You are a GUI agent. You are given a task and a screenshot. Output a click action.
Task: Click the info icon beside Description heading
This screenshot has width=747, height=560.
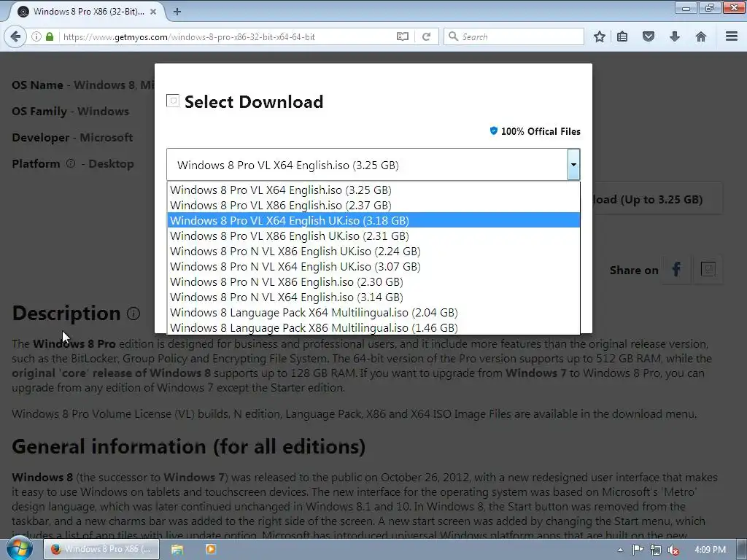click(x=133, y=314)
